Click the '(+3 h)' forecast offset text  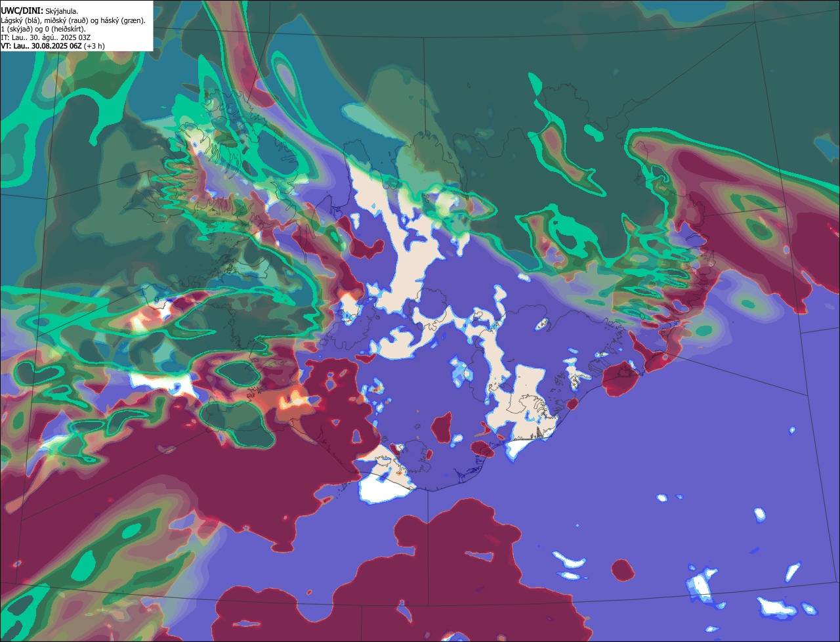(x=94, y=46)
